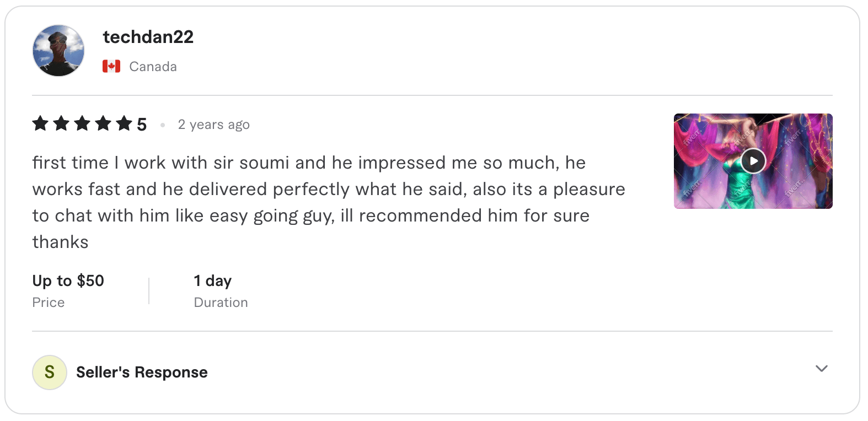Click the 'Seller's Response' label
This screenshot has height=421, width=868.
click(x=141, y=372)
